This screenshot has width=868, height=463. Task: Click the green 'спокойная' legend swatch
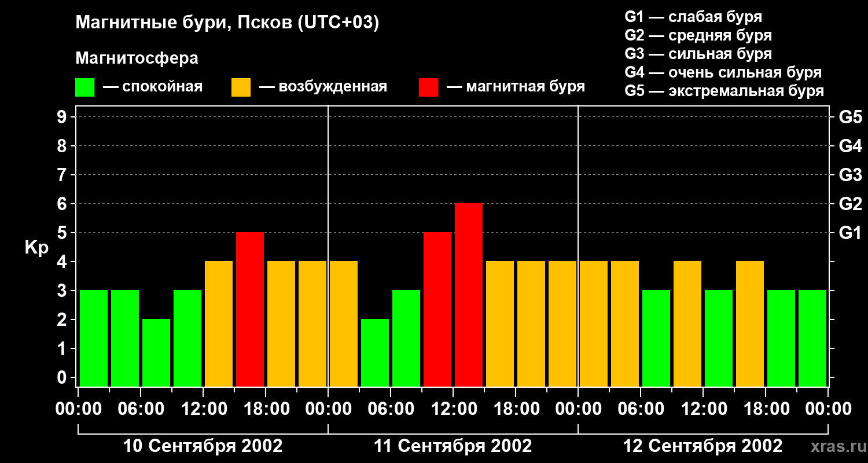click(x=84, y=87)
